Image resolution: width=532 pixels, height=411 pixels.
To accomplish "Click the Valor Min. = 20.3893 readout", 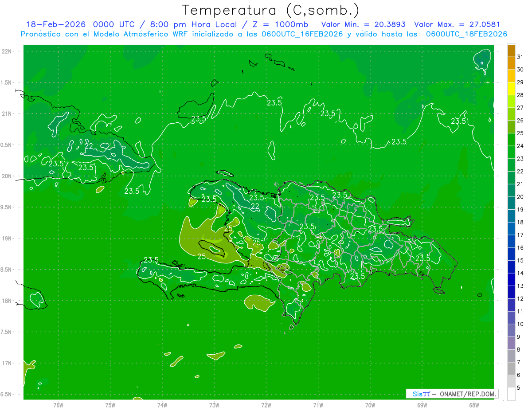I will pyautogui.click(x=364, y=24).
